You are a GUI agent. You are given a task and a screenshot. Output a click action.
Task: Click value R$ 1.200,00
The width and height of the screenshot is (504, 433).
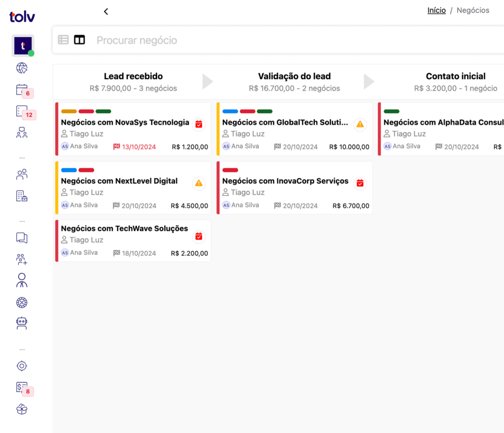pyautogui.click(x=190, y=147)
